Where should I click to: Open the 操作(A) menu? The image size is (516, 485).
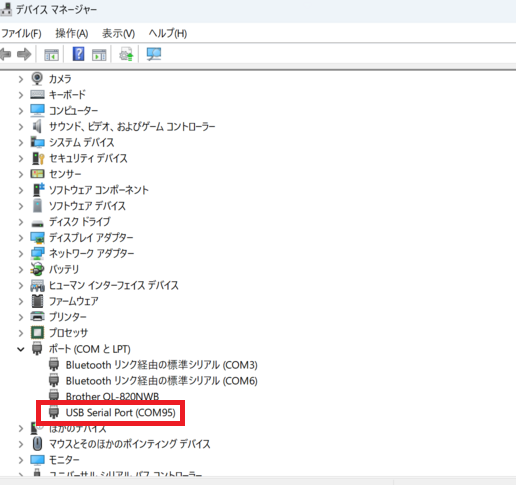pos(72,33)
